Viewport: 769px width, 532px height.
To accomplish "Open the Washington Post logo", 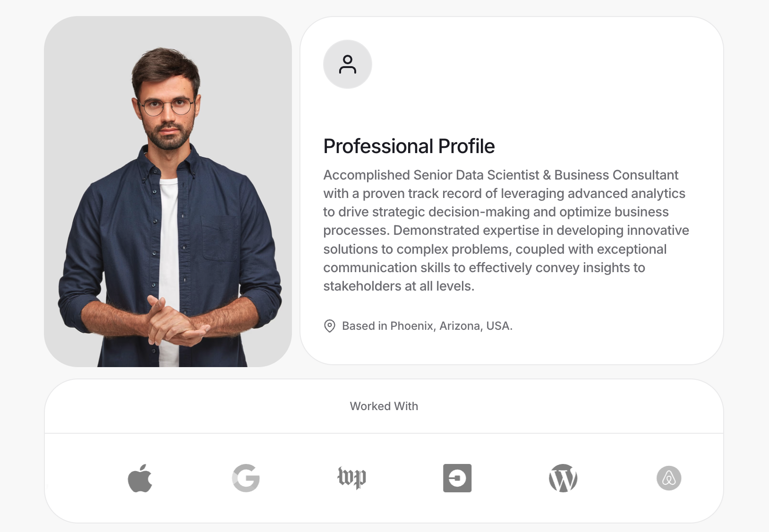I will (x=352, y=478).
